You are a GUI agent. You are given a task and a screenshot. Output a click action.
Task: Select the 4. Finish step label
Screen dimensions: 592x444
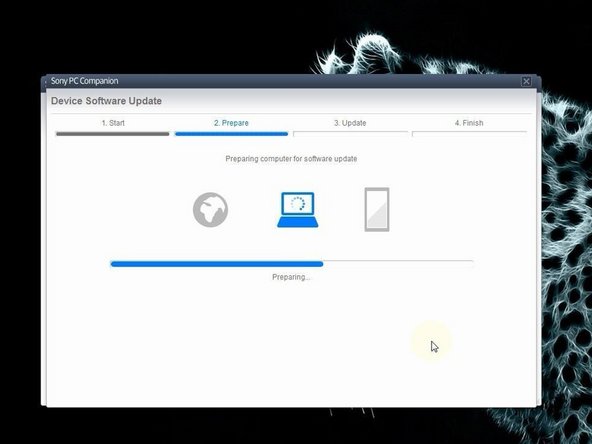pos(469,123)
